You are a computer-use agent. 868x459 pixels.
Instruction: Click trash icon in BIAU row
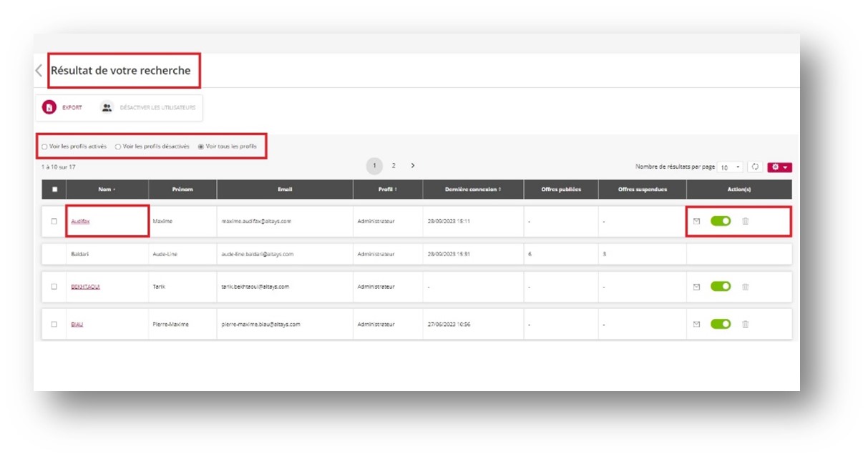pos(745,324)
